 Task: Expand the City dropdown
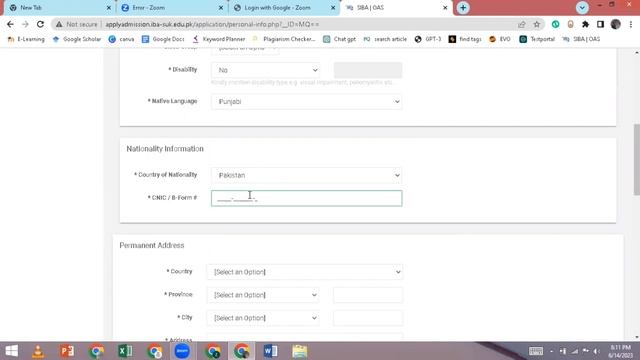click(263, 318)
